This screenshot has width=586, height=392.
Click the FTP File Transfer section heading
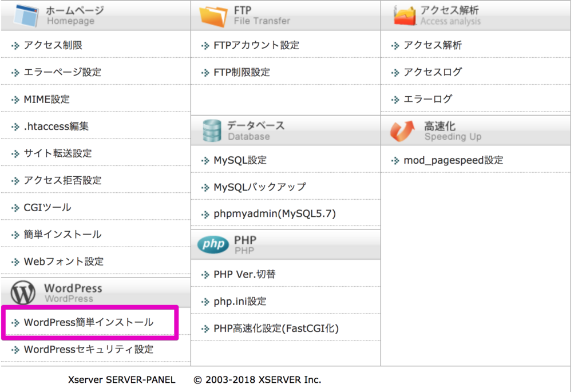point(262,15)
